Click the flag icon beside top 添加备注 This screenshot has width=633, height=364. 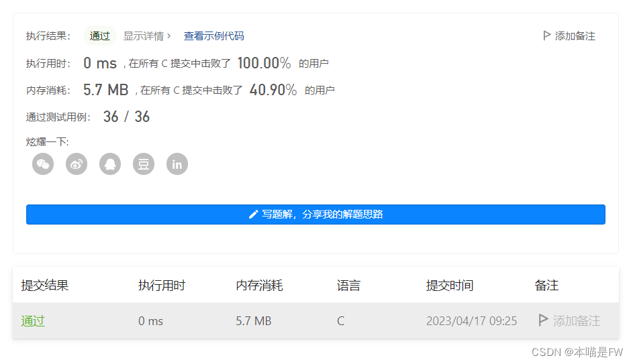tap(546, 36)
